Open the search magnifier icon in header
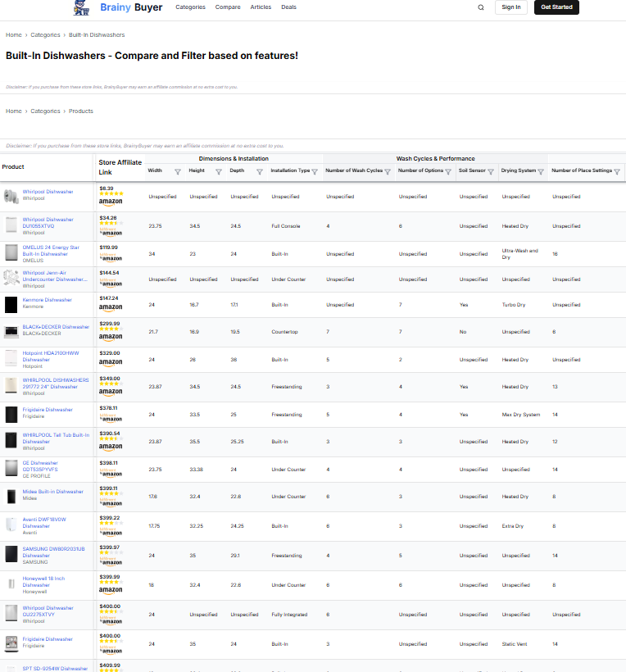The width and height of the screenshot is (626, 672). tap(481, 7)
